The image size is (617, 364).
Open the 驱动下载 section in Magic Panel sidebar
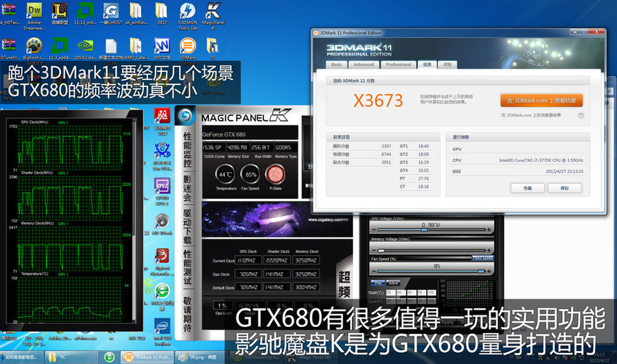pyautogui.click(x=187, y=226)
